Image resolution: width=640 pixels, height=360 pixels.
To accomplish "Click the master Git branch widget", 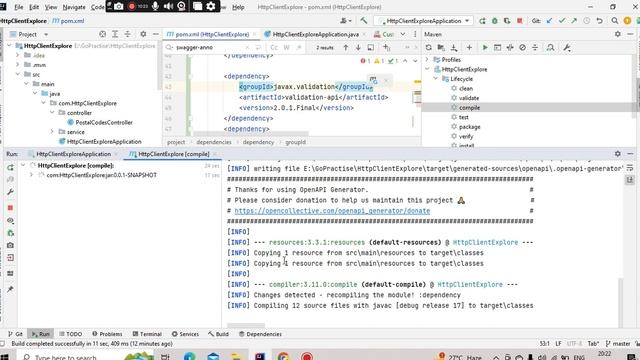I will 618,344.
